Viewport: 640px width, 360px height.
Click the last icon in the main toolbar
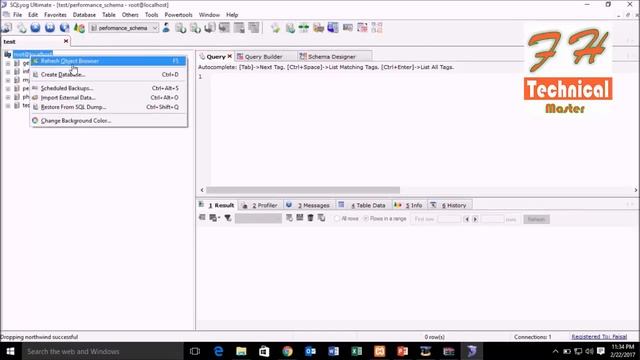pyautogui.click(x=377, y=28)
